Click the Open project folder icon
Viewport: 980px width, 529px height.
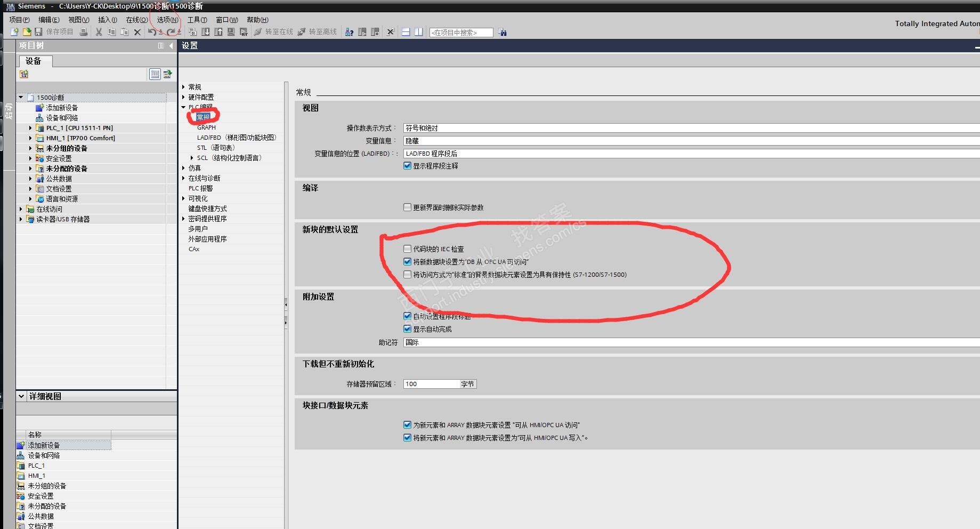tap(27, 32)
